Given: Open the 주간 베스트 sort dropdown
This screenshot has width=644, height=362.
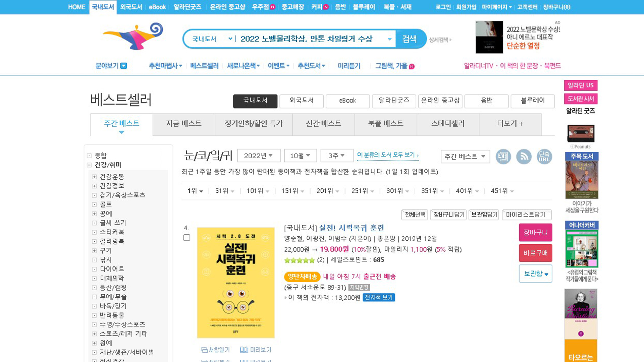Looking at the screenshot, I should 465,157.
